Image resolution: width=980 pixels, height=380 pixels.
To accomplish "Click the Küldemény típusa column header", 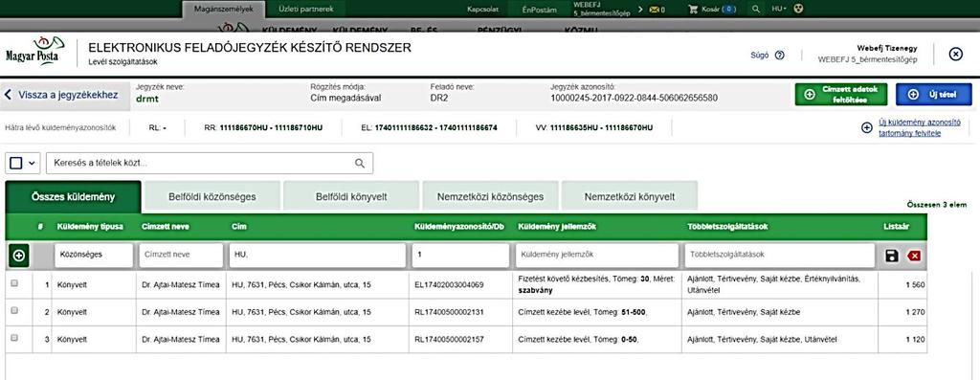I will (x=90, y=226).
